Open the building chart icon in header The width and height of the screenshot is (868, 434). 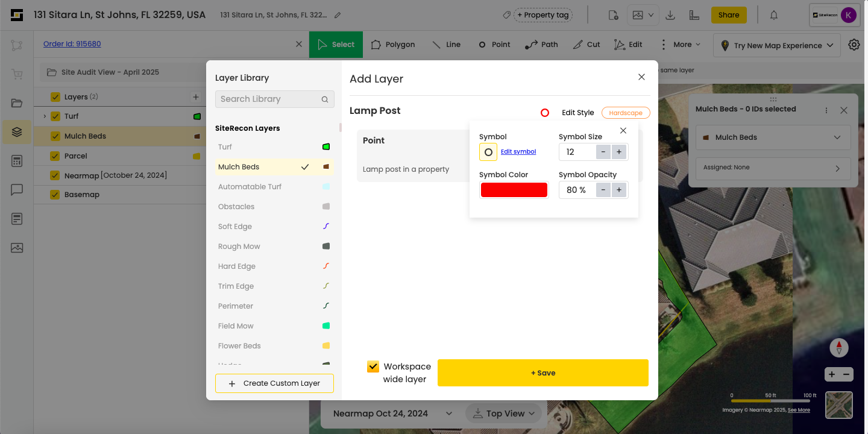(694, 15)
